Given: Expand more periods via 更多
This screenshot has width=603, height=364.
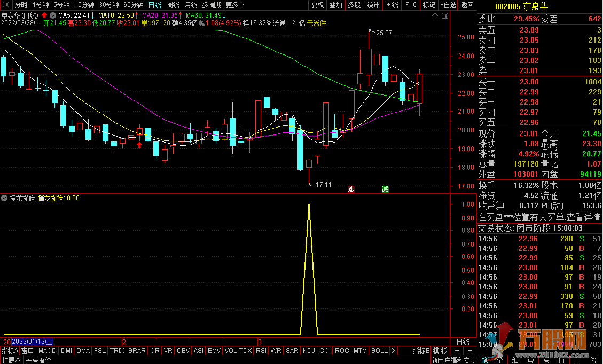Looking at the screenshot, I should pyautogui.click(x=234, y=5).
